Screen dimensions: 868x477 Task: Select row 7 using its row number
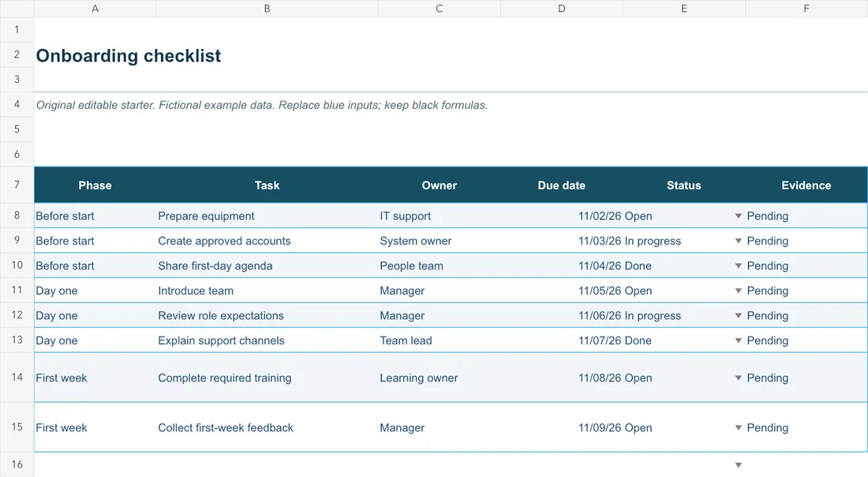click(17, 184)
